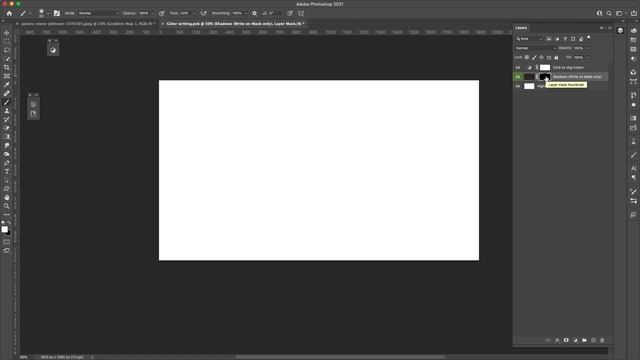Open the brush settings panel icon

click(x=57, y=13)
